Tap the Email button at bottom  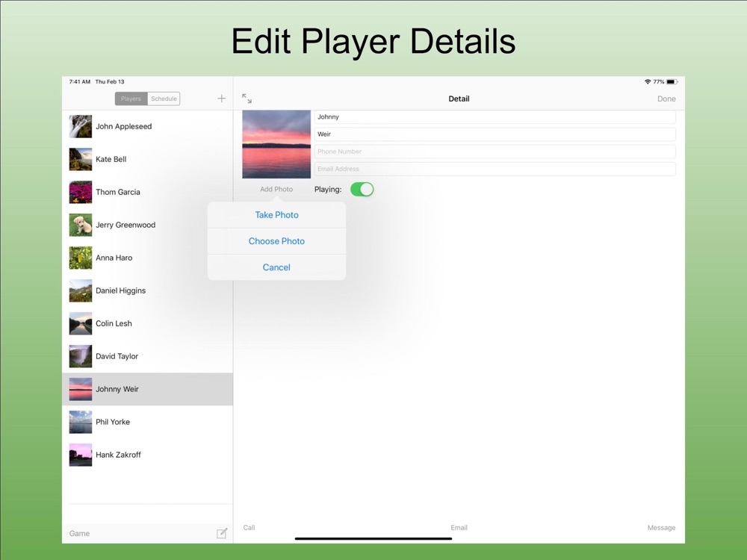pyautogui.click(x=459, y=528)
